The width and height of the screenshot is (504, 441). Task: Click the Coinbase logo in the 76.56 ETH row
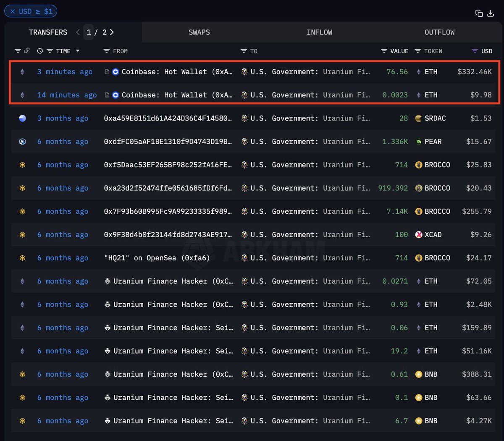pyautogui.click(x=115, y=72)
